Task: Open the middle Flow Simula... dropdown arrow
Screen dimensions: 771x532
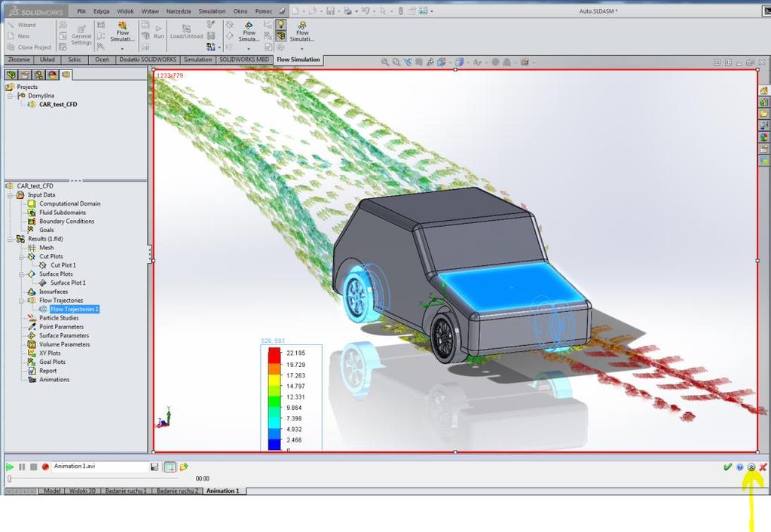Action: click(x=249, y=49)
